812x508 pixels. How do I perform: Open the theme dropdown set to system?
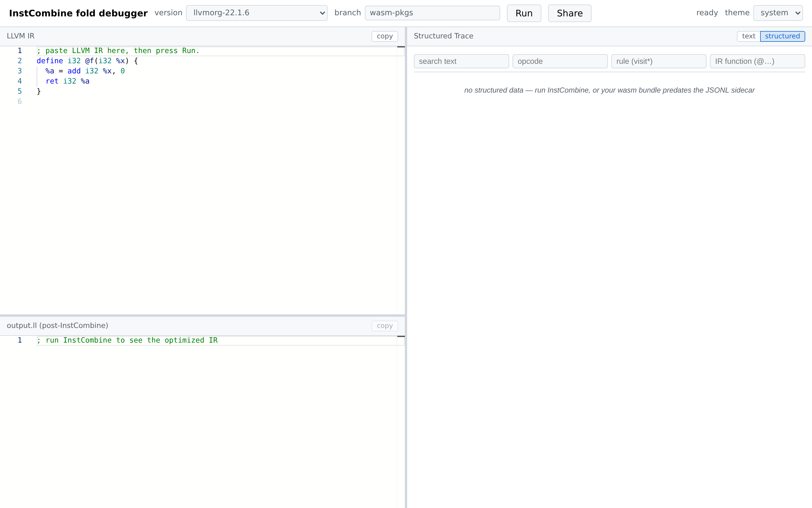coord(778,13)
